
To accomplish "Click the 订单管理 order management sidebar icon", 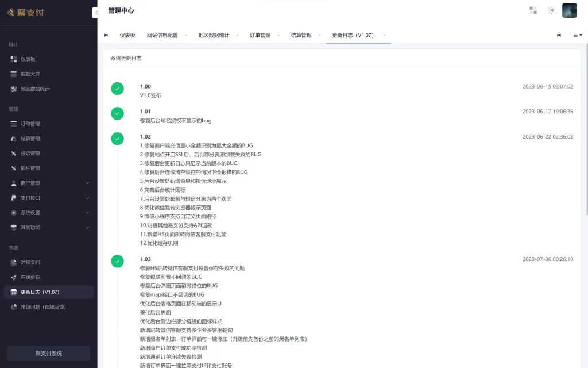I will click(13, 123).
